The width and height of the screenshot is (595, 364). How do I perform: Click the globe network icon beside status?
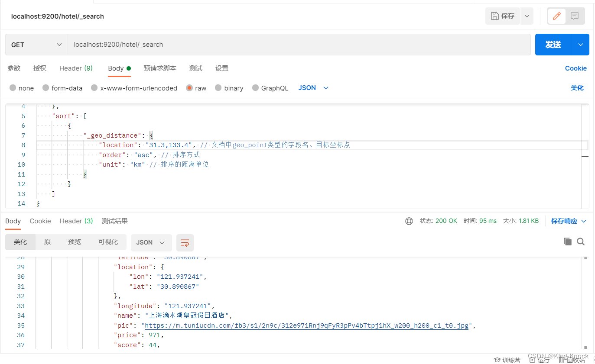click(409, 221)
